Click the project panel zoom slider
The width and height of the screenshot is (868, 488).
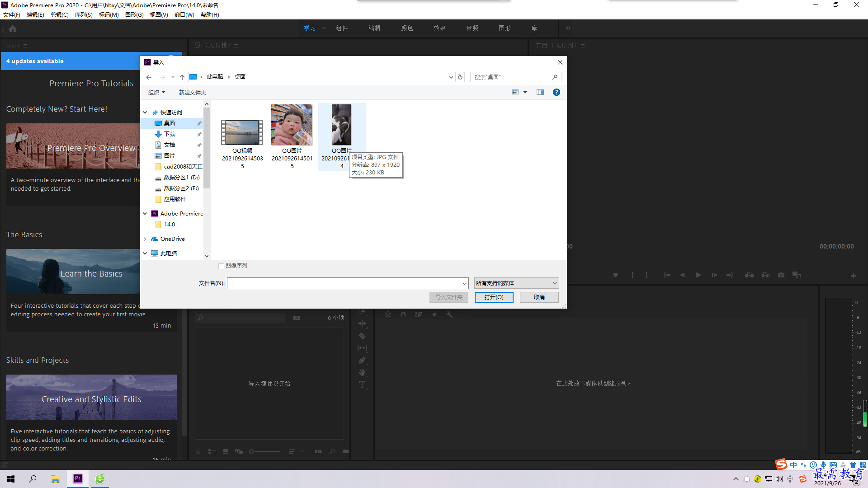(x=265, y=451)
